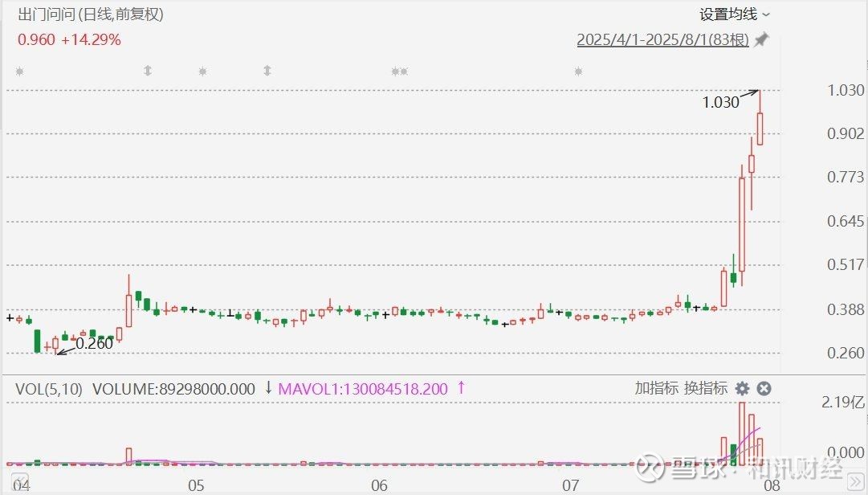The height and width of the screenshot is (495, 868).
Task: Open the 设置均线 dropdown
Action: pyautogui.click(x=734, y=14)
